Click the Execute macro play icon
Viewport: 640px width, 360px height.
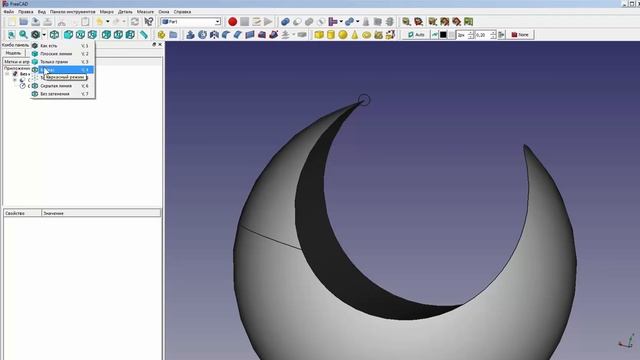[268, 22]
